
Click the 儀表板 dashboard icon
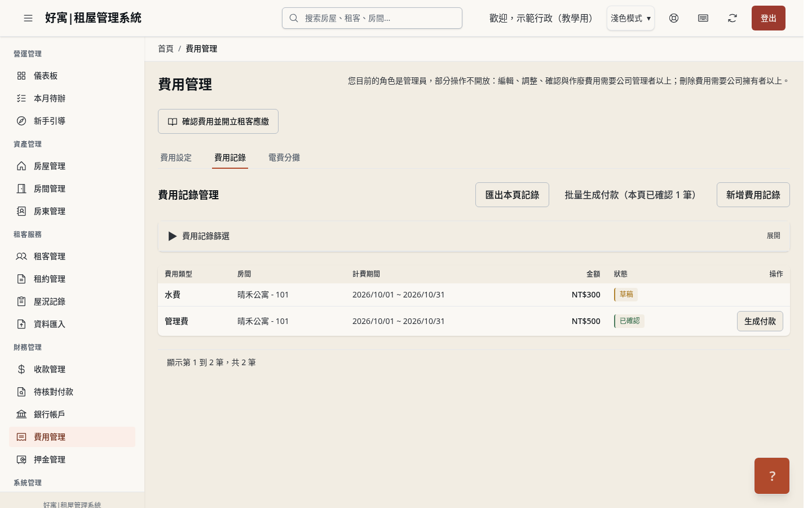(x=21, y=76)
